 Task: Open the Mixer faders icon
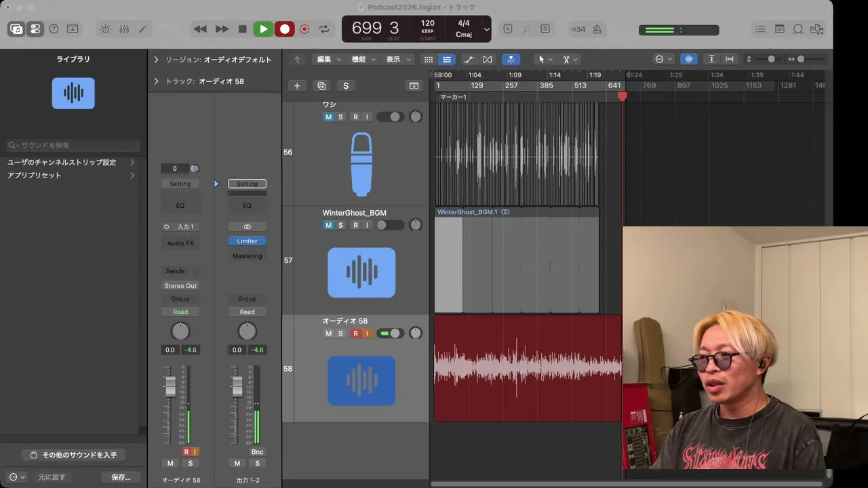(124, 29)
